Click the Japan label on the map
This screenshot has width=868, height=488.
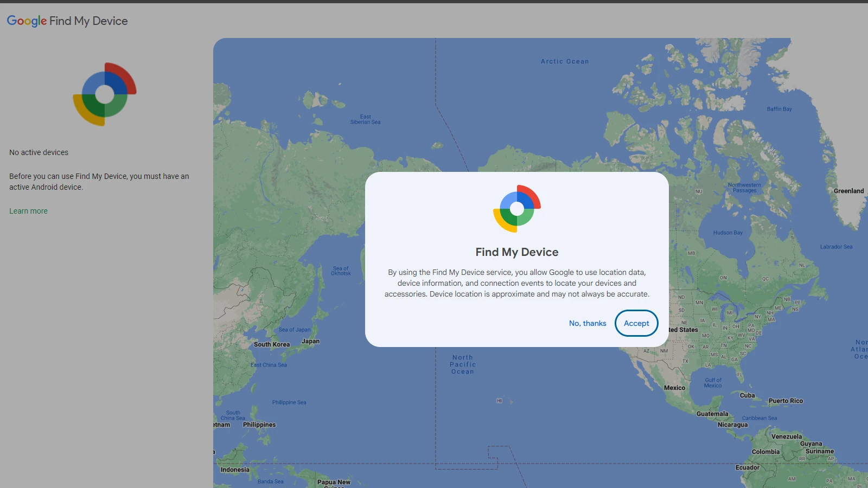(x=311, y=341)
